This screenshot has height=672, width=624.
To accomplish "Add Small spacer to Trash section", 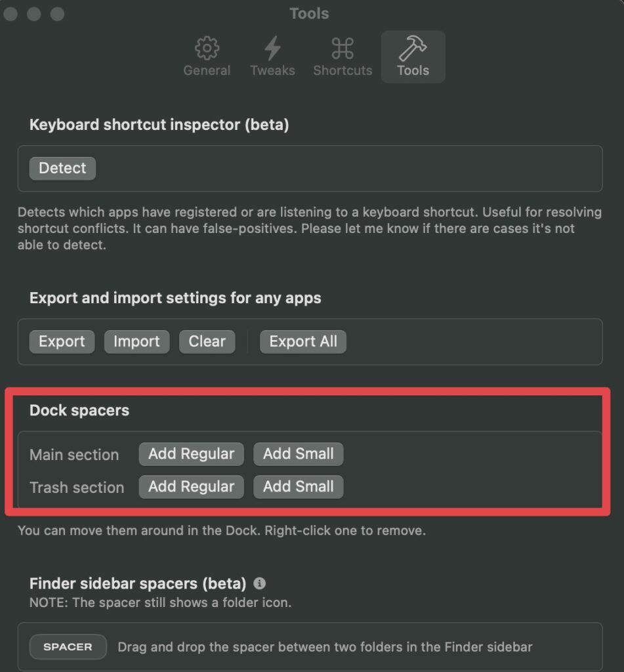I will click(299, 487).
